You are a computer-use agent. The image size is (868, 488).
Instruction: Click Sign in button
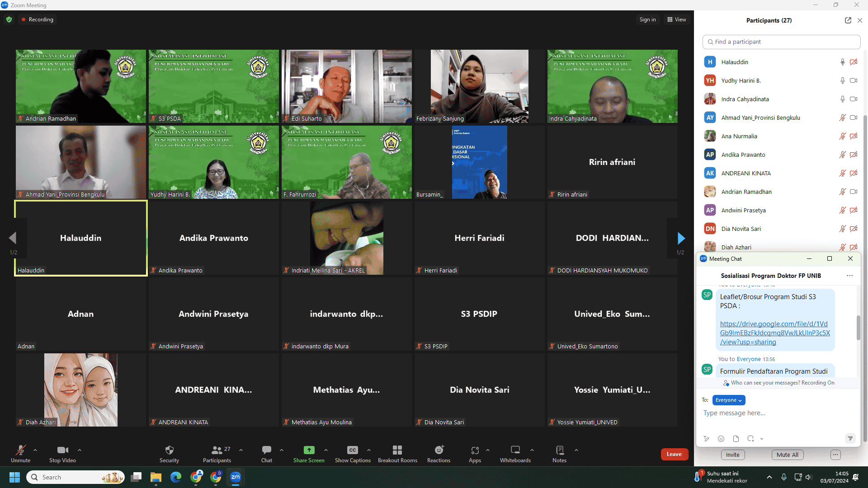647,19
